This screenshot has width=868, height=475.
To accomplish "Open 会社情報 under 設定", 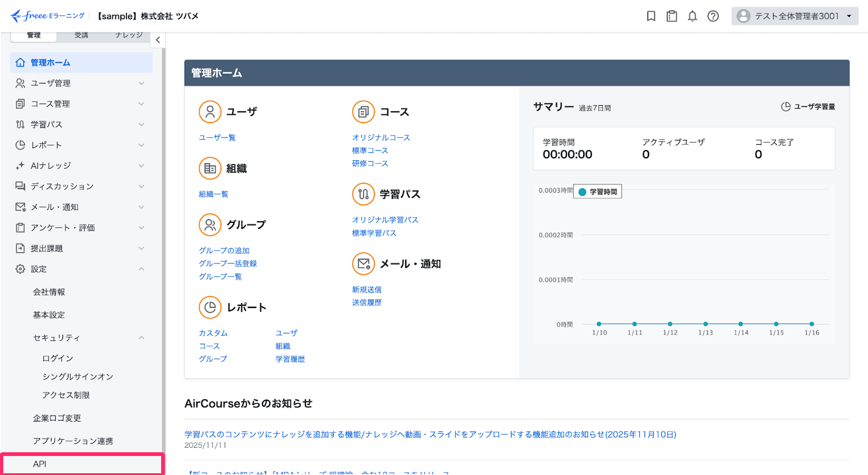I will pos(49,292).
